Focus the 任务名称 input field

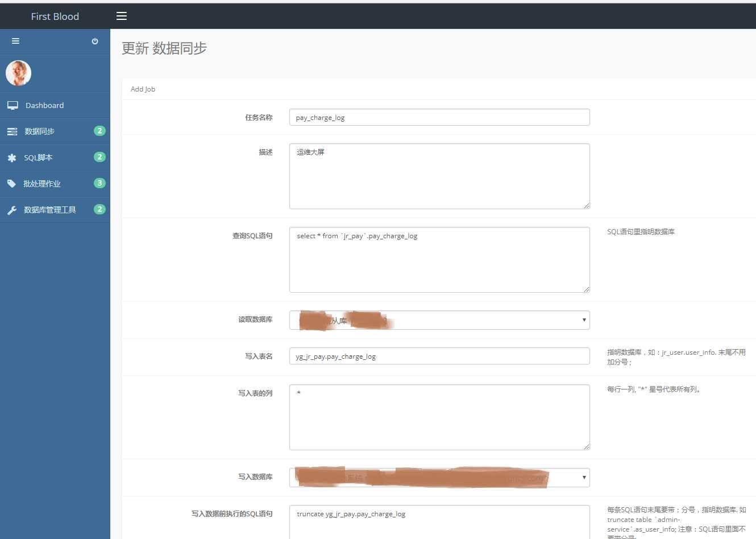point(439,117)
